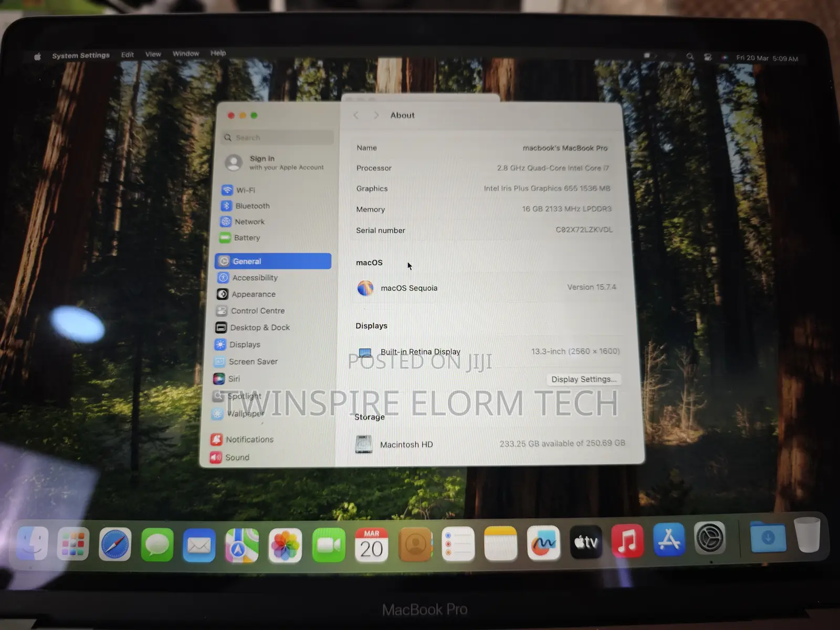Open Siri settings
The width and height of the screenshot is (840, 630).
click(x=226, y=379)
